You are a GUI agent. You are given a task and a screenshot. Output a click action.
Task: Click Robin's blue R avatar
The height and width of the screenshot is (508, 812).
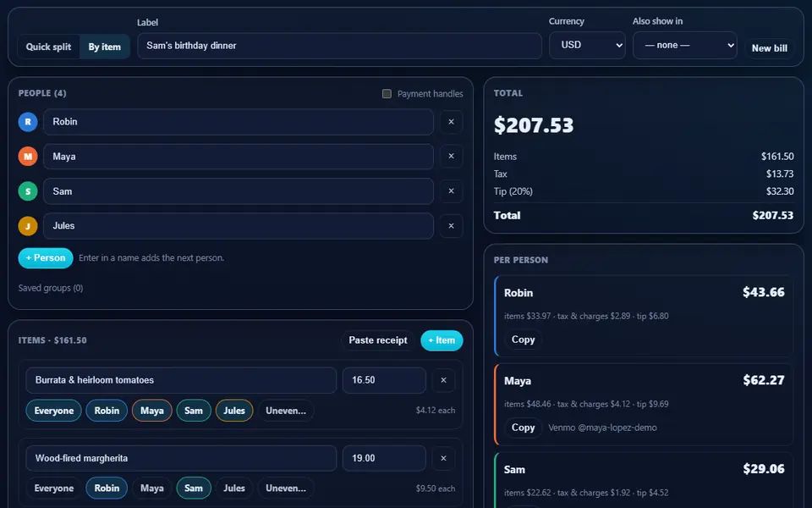[x=28, y=122]
